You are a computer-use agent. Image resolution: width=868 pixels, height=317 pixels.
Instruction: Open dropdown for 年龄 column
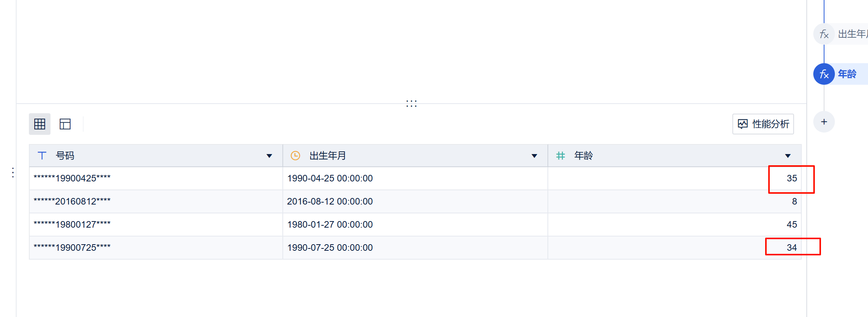788,156
